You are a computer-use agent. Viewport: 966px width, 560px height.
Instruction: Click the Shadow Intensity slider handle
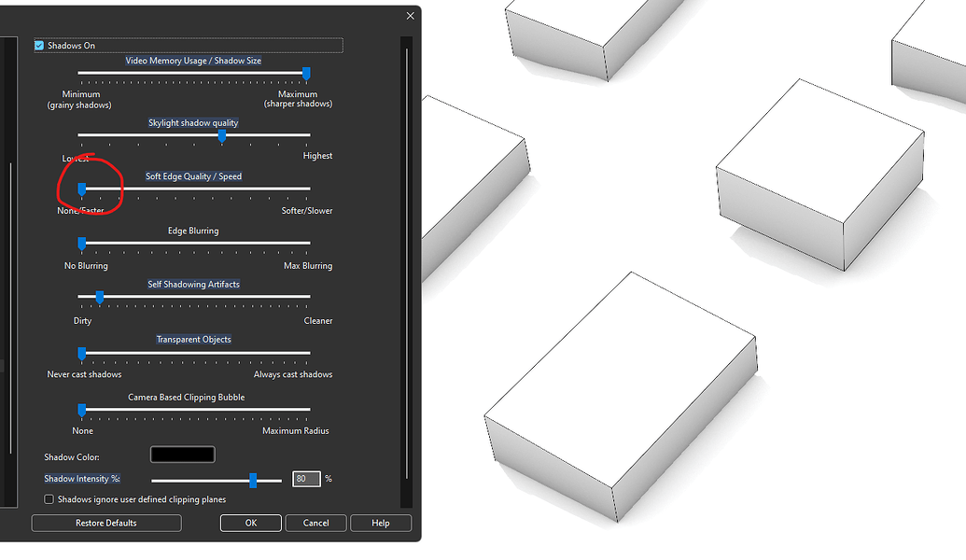pyautogui.click(x=254, y=479)
